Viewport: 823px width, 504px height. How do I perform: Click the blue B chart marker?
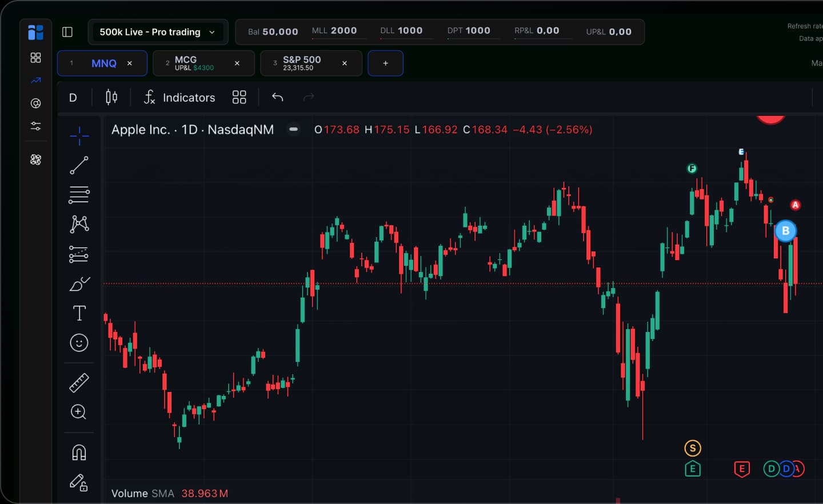coord(785,231)
